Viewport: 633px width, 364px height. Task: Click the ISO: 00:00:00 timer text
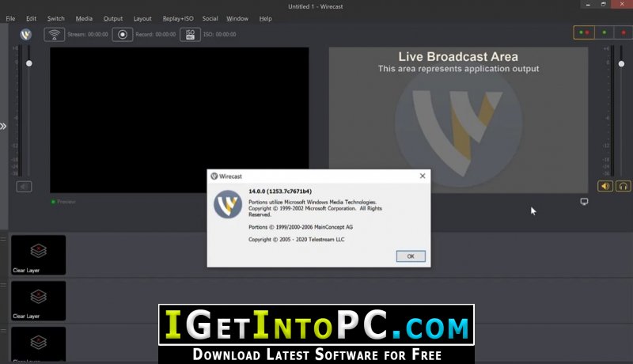(x=220, y=34)
